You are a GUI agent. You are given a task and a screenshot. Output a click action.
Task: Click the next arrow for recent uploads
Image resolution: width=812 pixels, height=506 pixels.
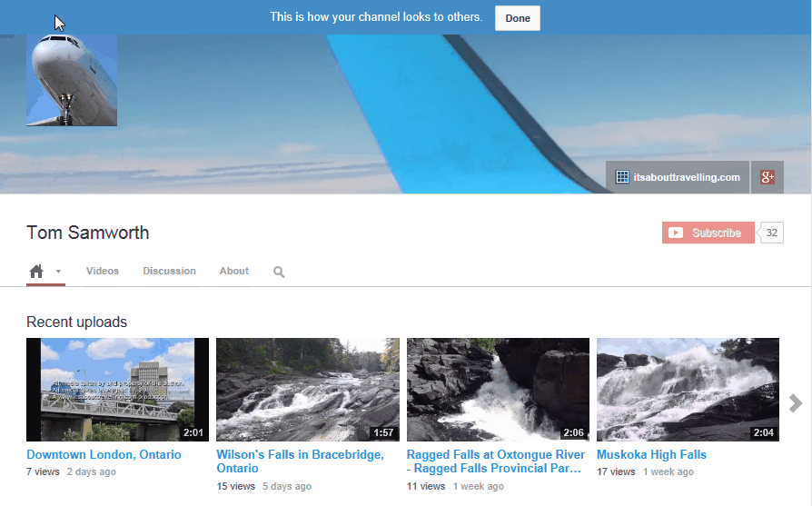coord(796,403)
